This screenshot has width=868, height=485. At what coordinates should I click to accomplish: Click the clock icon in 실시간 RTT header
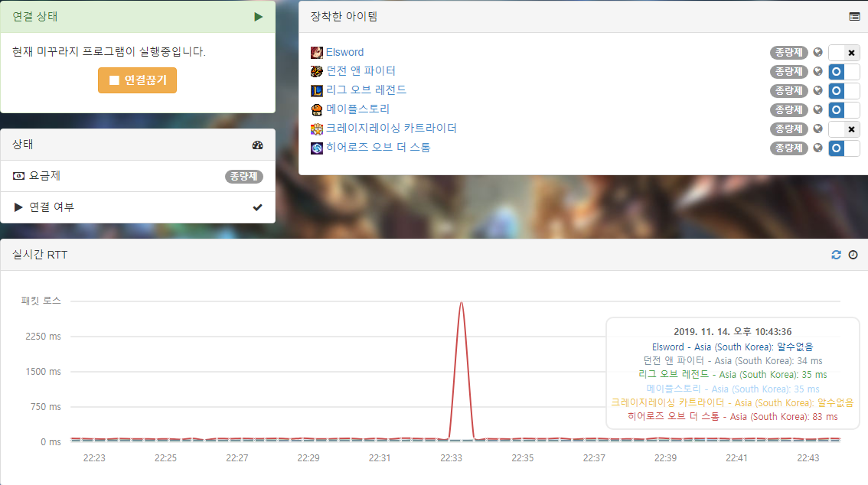pyautogui.click(x=853, y=255)
